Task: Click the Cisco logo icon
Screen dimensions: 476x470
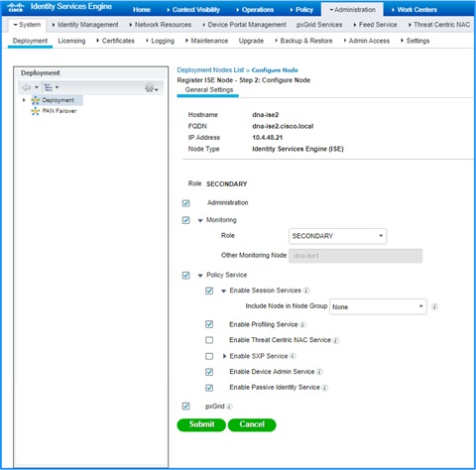Action: coord(15,7)
